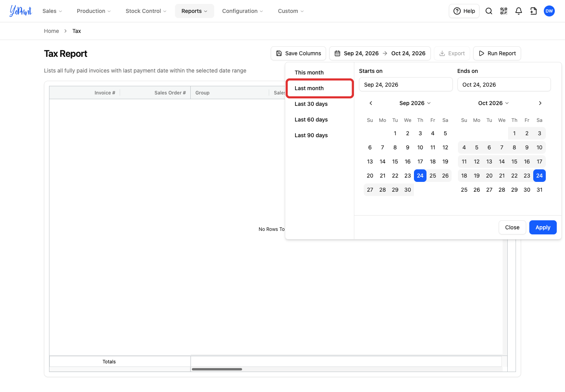Open the date range Sep 24 – Oct 24 selector
The height and width of the screenshot is (392, 565).
click(x=380, y=53)
